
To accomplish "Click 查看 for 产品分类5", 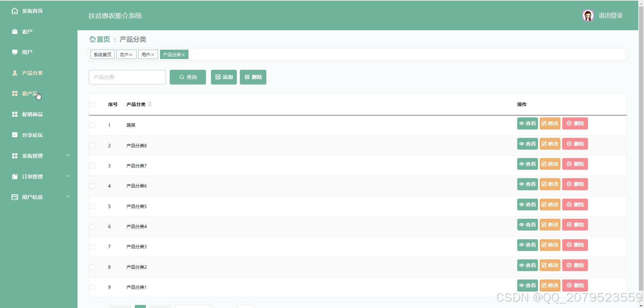I will (527, 205).
